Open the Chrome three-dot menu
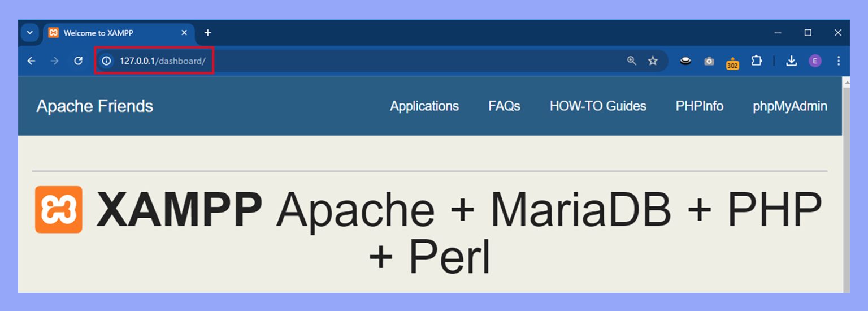This screenshot has height=311, width=868. pos(838,61)
